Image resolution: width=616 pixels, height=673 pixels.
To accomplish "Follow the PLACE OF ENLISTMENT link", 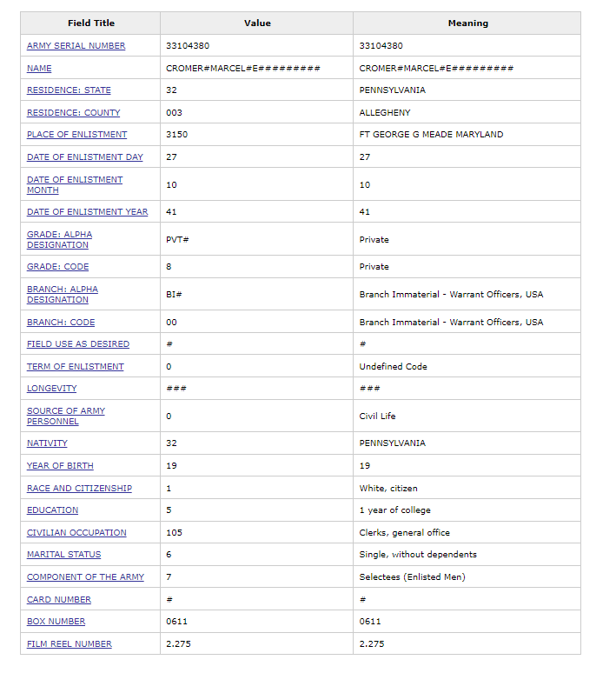I will click(76, 135).
